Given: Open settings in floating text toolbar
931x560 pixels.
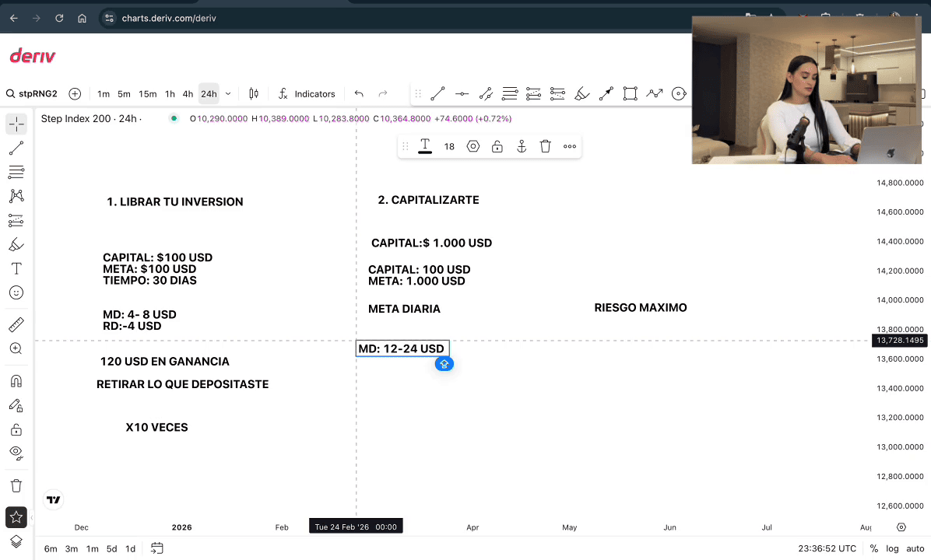Looking at the screenshot, I should [473, 146].
